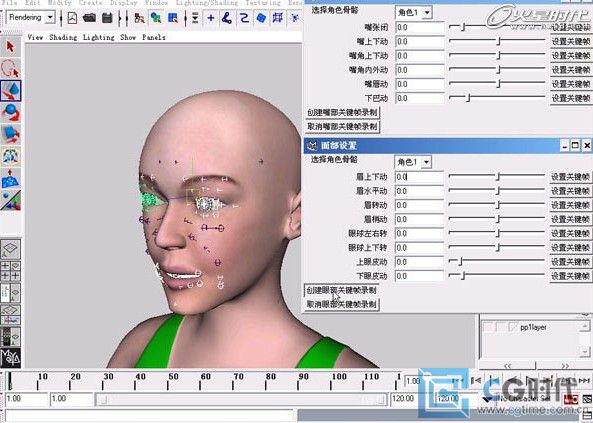
Task: Toggle deformations selection mask lattice icon
Action: [x=278, y=18]
